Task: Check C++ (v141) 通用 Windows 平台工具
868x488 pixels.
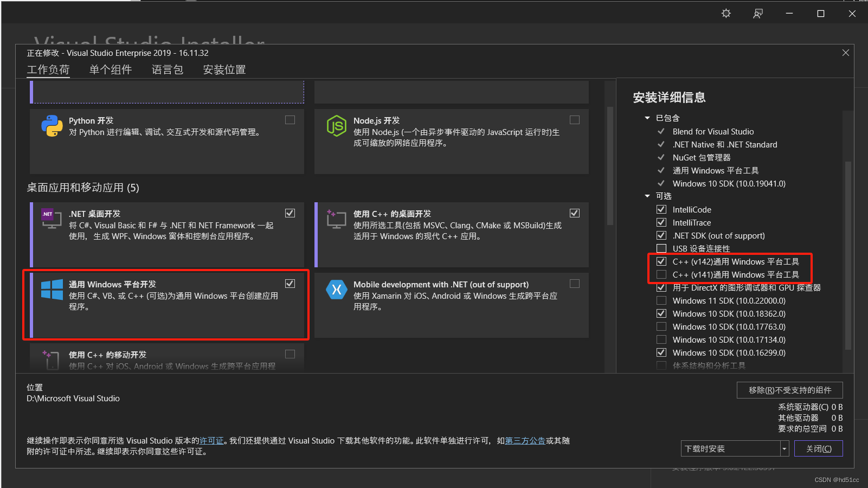Action: pos(661,274)
